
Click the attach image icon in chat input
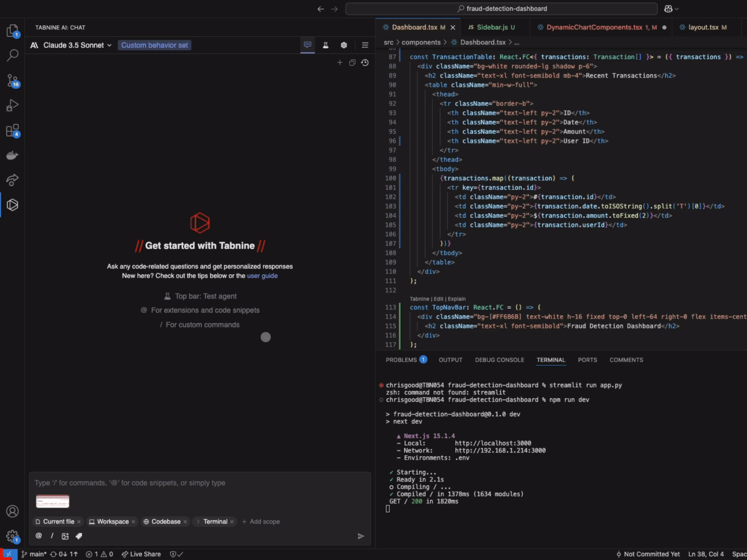click(x=65, y=536)
